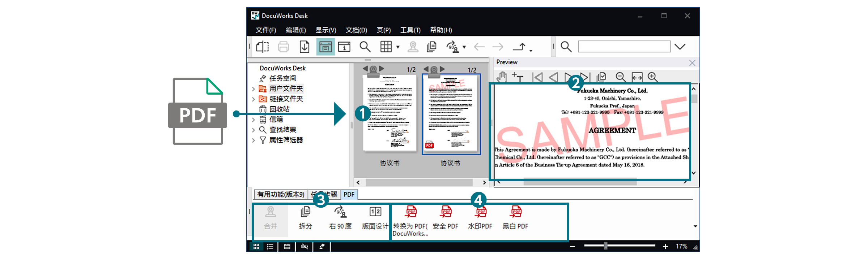The image size is (868, 260).
Task: Zoom out in the Preview pane
Action: coord(621,77)
